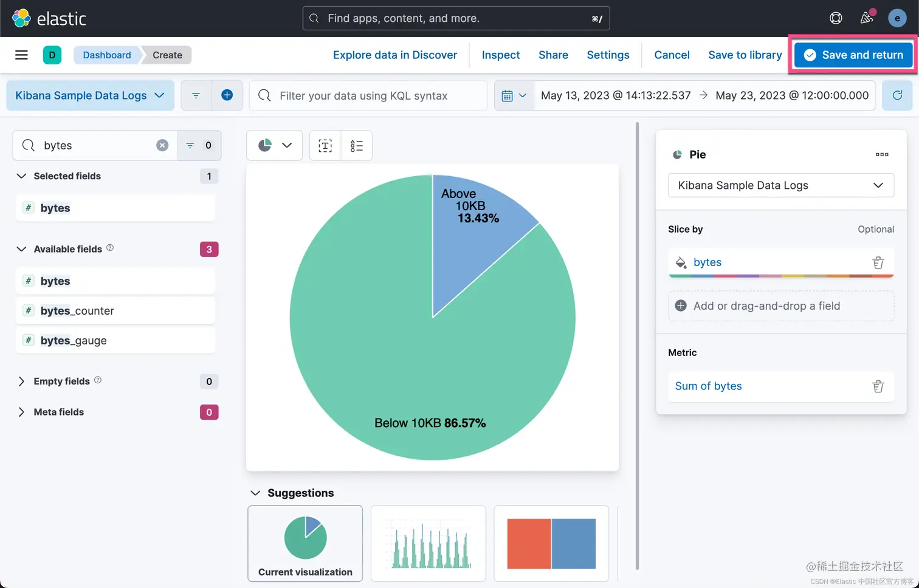Open the help lifebuoy icon
Viewport: 919px width, 588px height.
coord(836,18)
